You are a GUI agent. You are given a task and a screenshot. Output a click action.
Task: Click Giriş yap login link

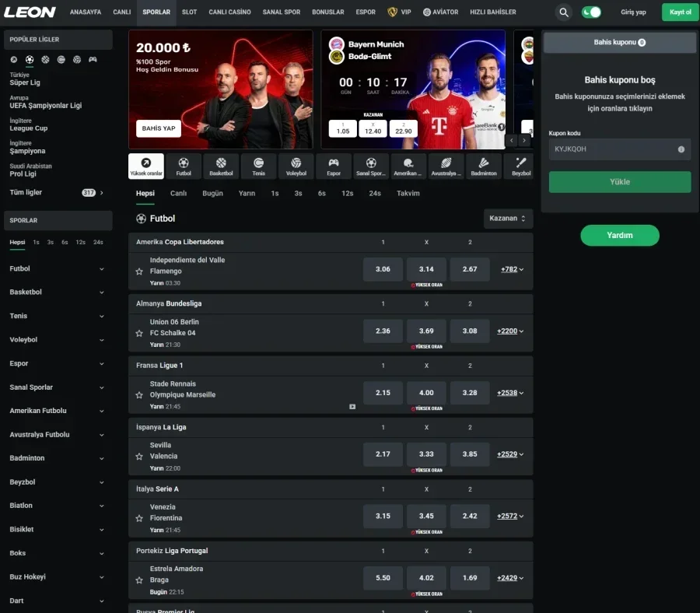coord(633,12)
